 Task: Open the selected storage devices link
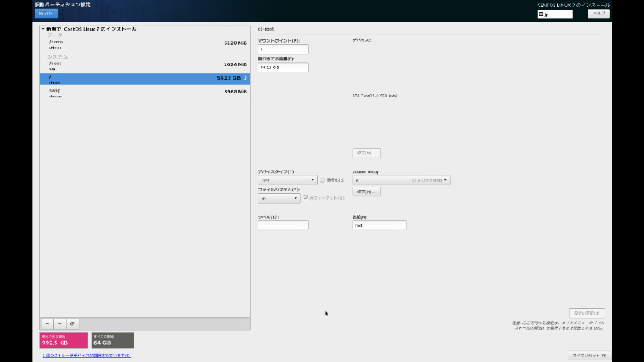click(x=87, y=355)
